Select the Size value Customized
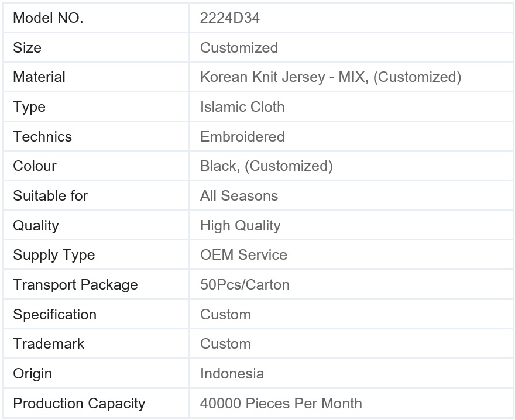This screenshot has width=515, height=420. point(239,47)
